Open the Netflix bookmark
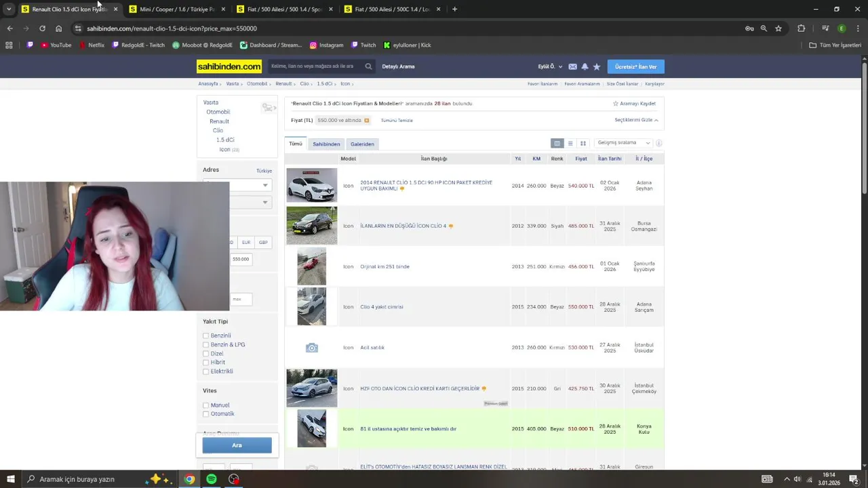 point(92,45)
